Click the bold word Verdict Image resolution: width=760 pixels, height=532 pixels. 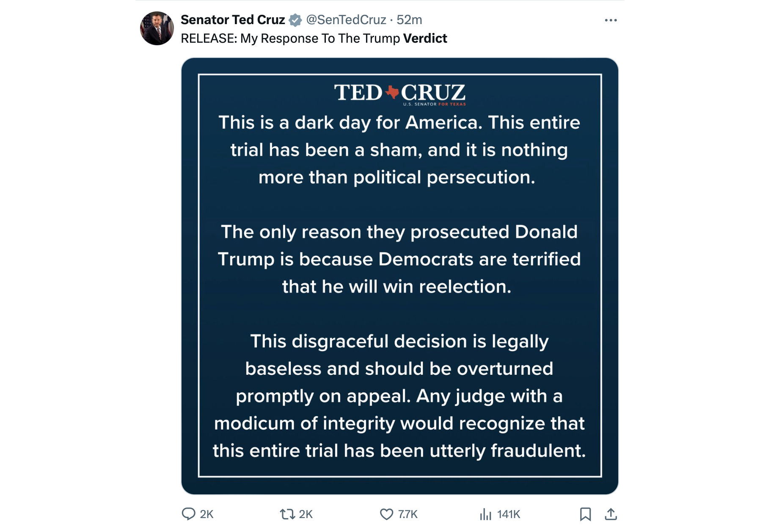pos(425,38)
